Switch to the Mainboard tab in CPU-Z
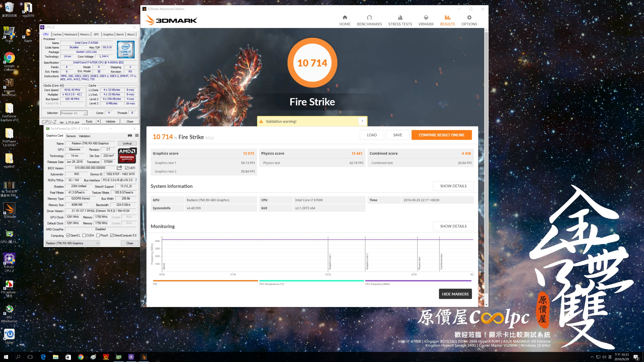 coord(70,35)
